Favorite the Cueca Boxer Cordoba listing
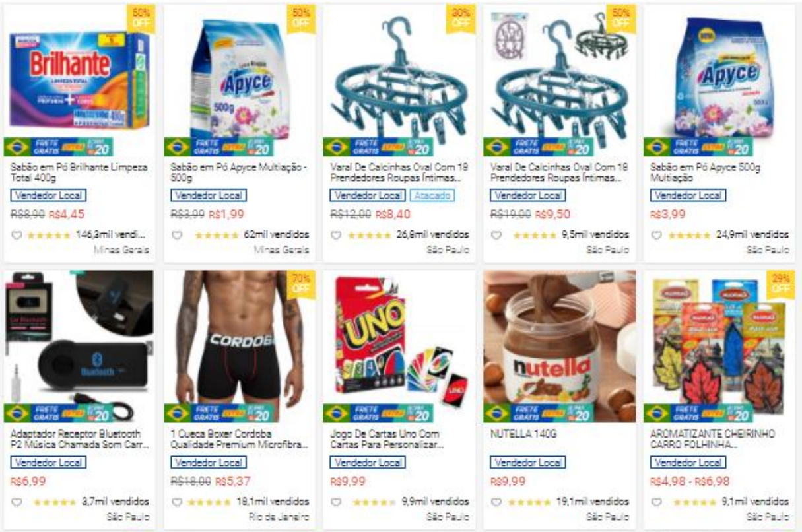Image resolution: width=802 pixels, height=532 pixels. click(x=176, y=502)
